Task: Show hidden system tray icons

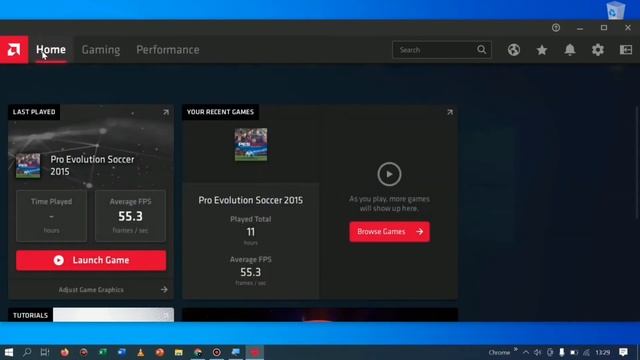Action: point(526,352)
